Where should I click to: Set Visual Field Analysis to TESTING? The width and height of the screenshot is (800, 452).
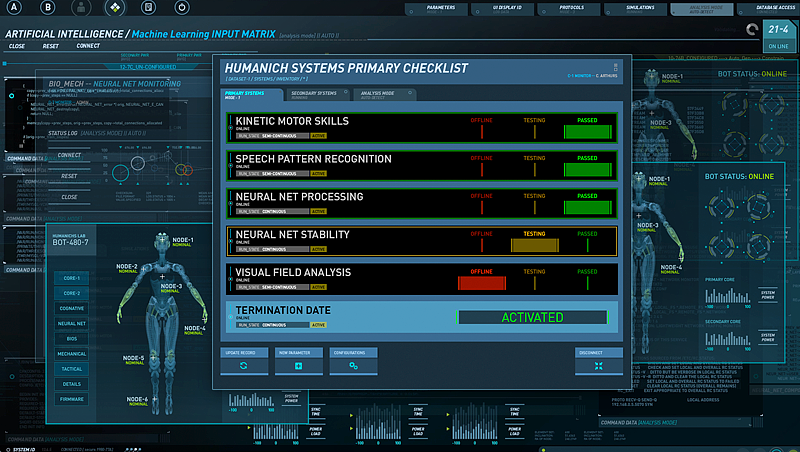pyautogui.click(x=534, y=279)
